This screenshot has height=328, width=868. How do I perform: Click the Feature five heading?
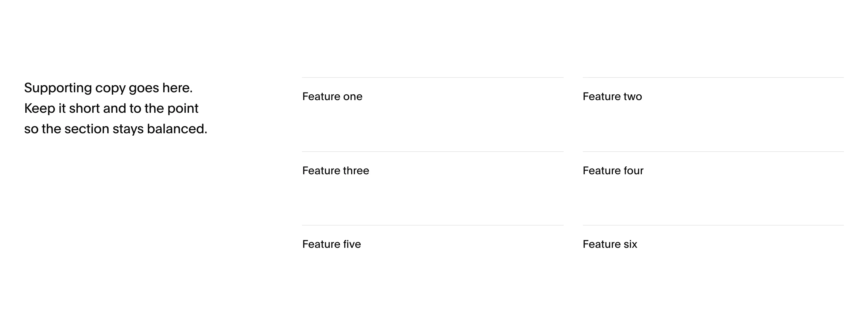pyautogui.click(x=332, y=244)
